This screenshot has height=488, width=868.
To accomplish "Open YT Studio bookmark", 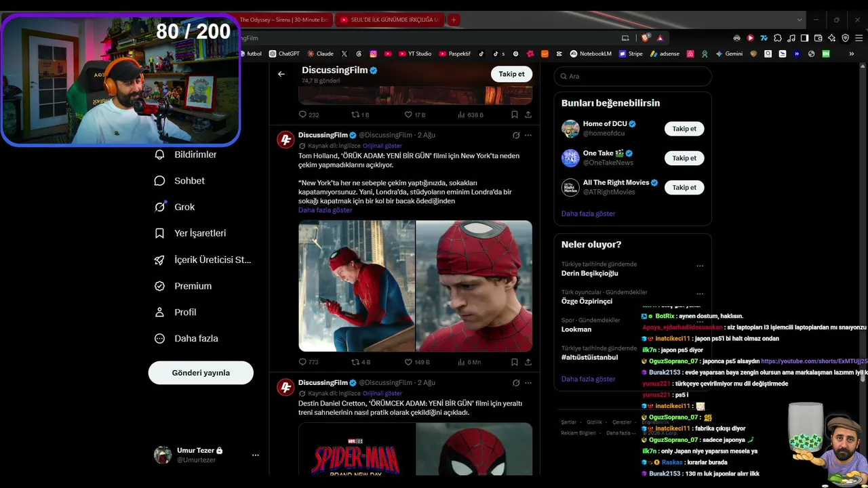I will point(415,54).
